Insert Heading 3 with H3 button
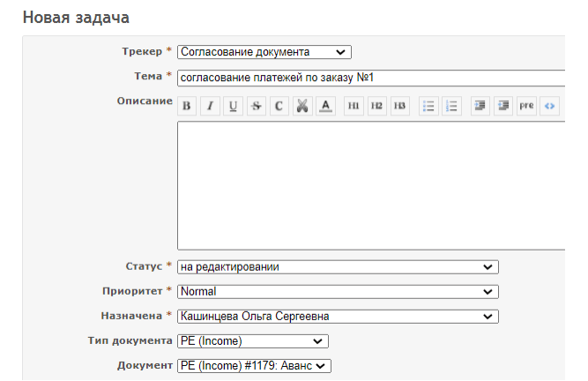The image size is (588, 381). 399,107
